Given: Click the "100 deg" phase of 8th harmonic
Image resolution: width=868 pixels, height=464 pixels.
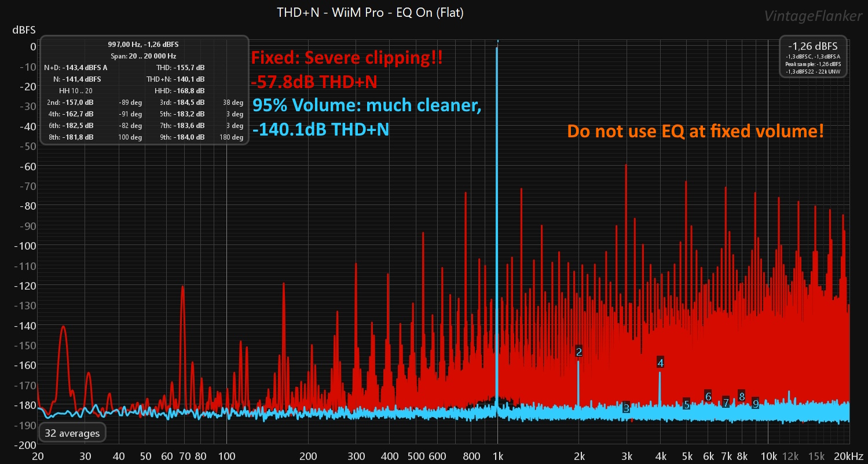Looking at the screenshot, I should [x=130, y=137].
